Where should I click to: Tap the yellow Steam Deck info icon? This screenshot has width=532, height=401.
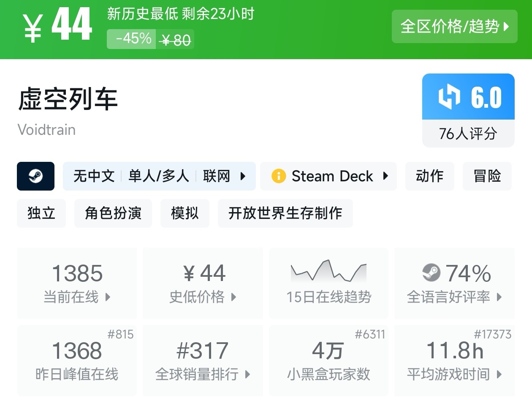click(279, 176)
